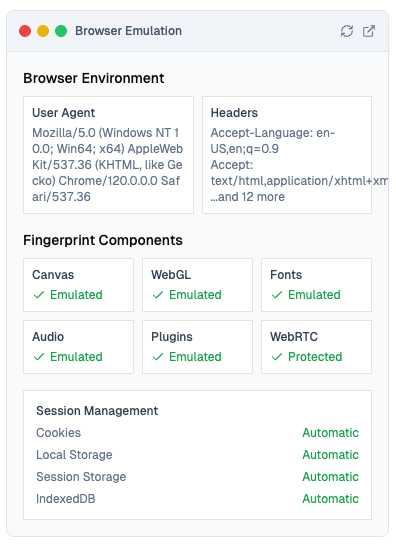Click the Automatic value for Session Storage
This screenshot has height=546, width=396.
(331, 477)
